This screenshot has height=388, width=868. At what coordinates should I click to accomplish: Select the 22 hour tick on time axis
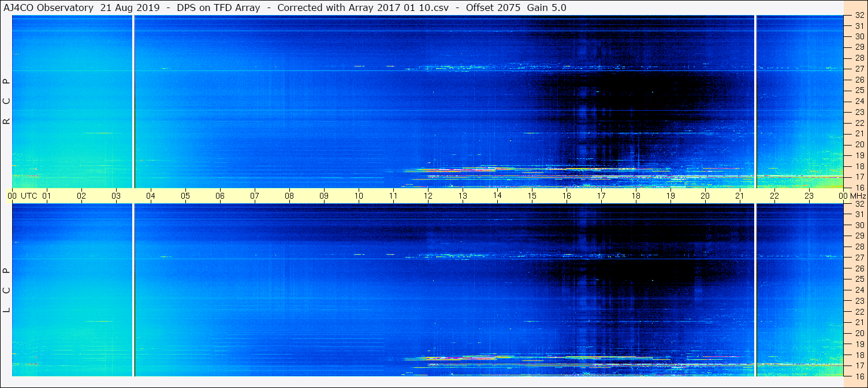(x=774, y=196)
